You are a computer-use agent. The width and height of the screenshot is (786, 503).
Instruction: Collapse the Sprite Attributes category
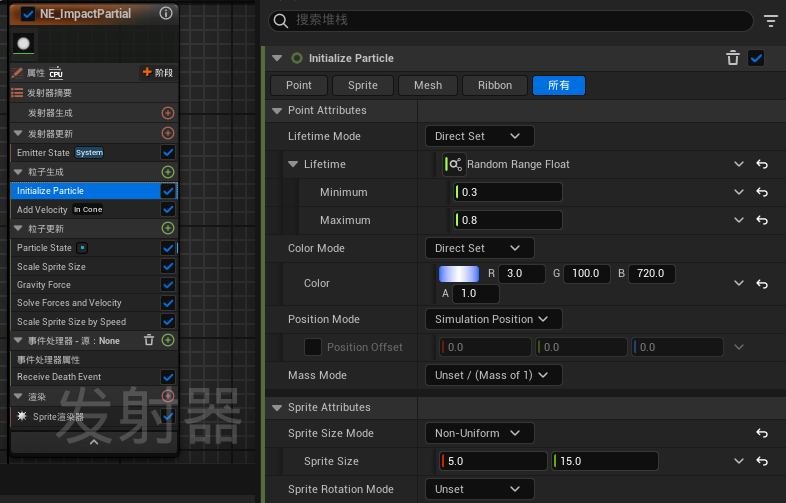click(x=277, y=408)
